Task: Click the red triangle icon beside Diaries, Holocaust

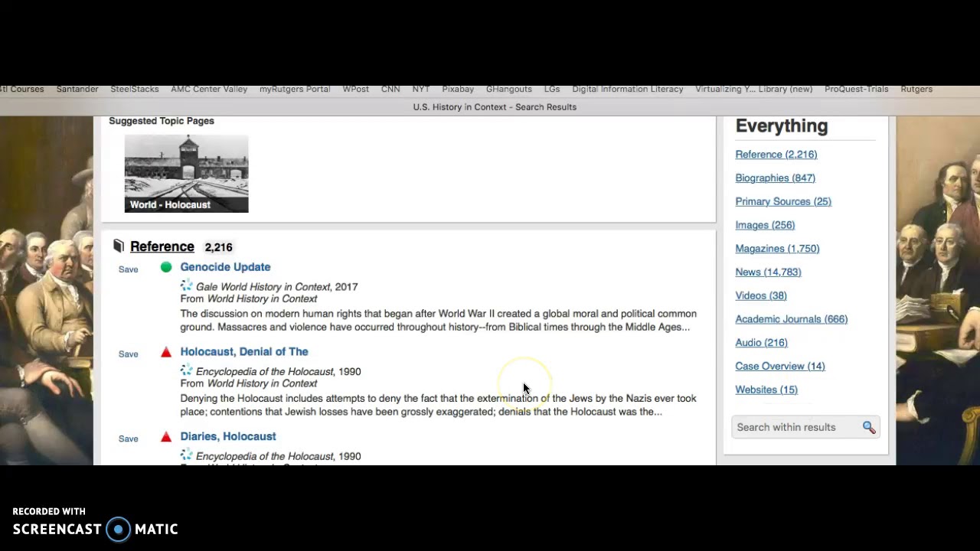Action: (166, 436)
